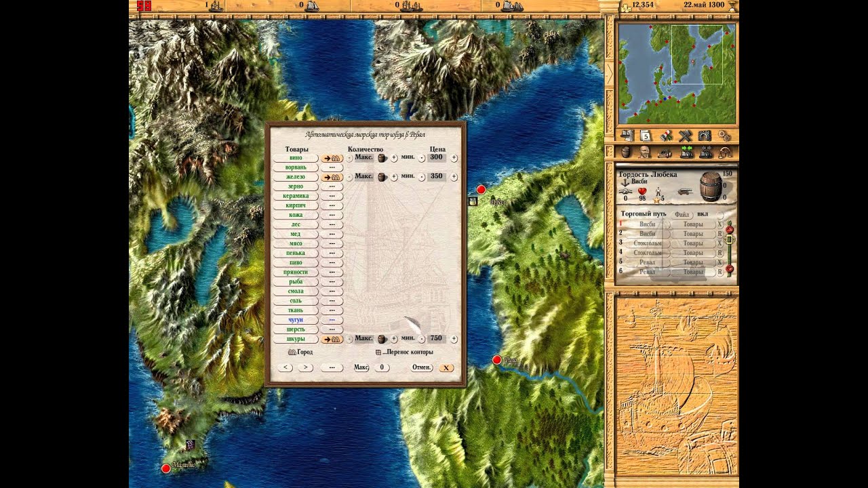
Task: Select the шерсть goods row
Action: point(296,329)
